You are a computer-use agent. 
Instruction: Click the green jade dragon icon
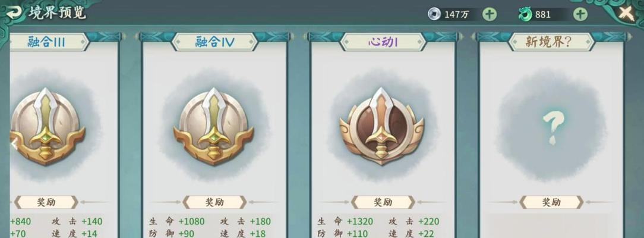click(525, 14)
